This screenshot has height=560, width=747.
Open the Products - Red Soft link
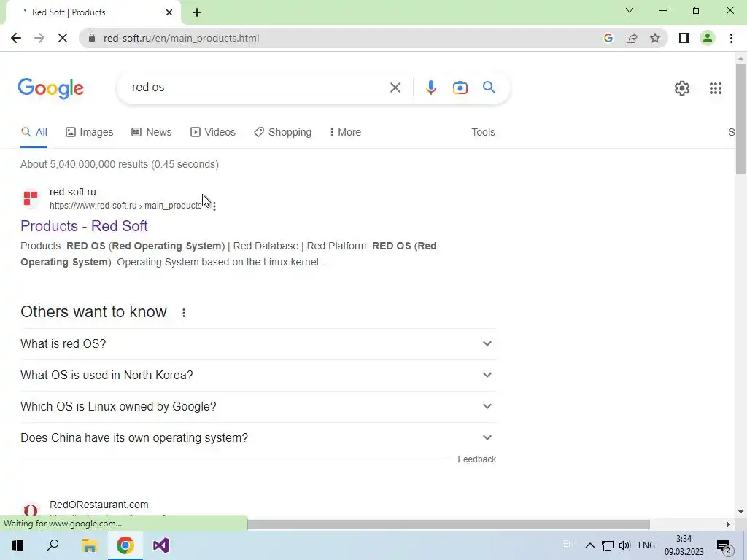pos(84,226)
